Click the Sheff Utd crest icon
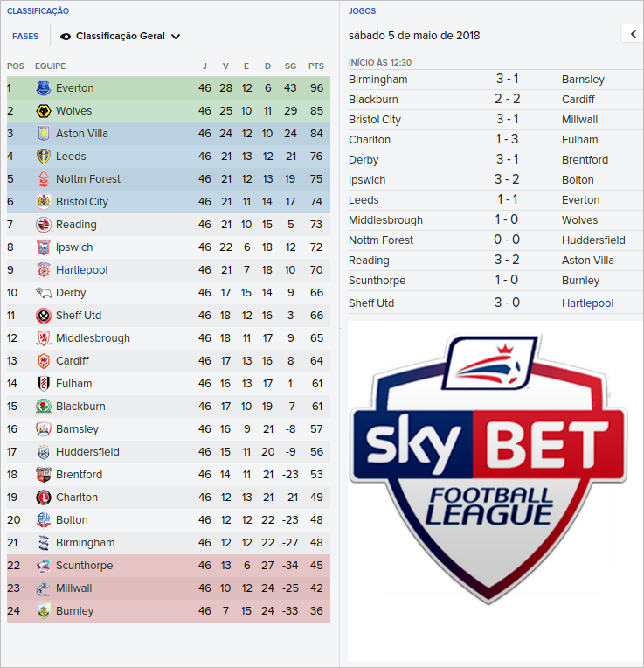Screen dimensions: 644x668 (44, 316)
